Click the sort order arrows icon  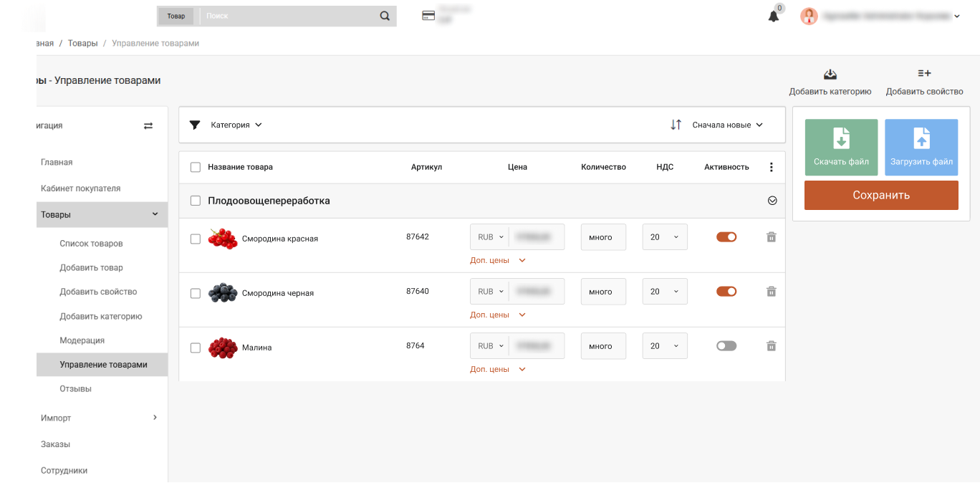676,125
